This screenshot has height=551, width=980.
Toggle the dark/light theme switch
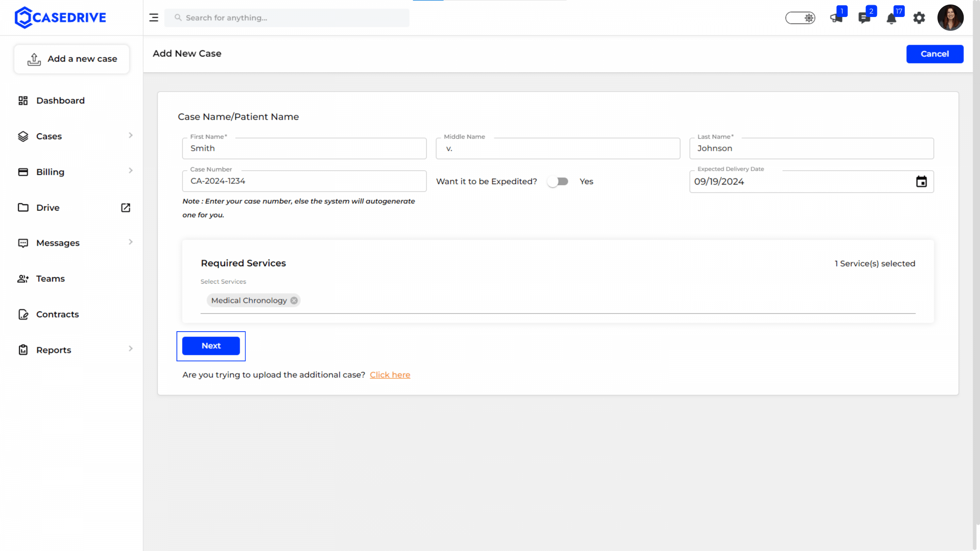tap(800, 18)
